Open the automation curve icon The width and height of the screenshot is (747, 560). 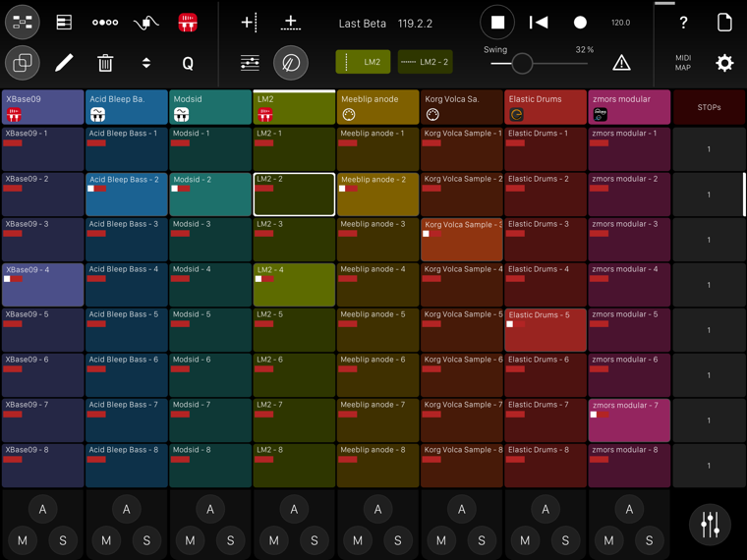tap(146, 23)
